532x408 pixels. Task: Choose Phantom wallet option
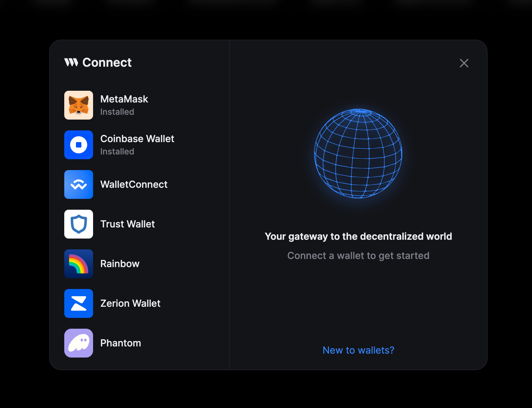click(x=120, y=343)
